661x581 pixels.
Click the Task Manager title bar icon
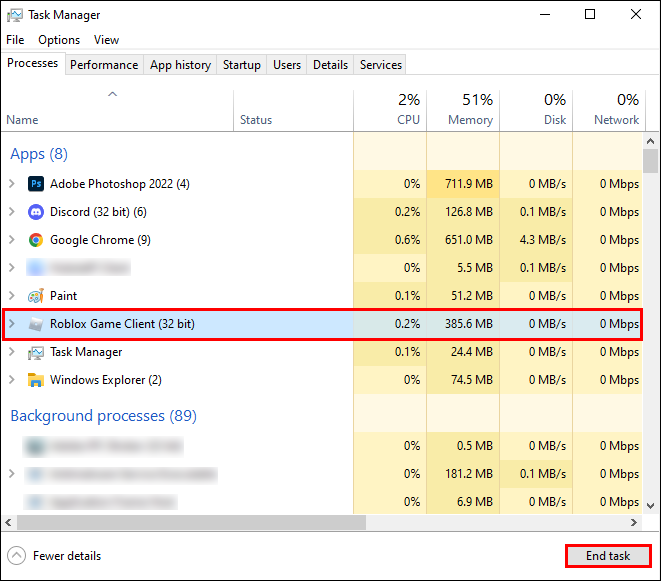15,15
